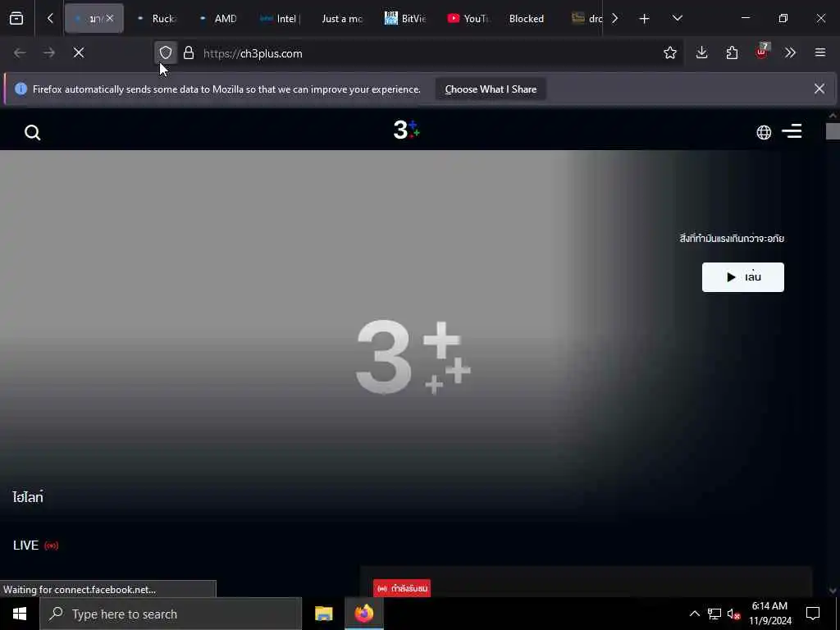Viewport: 840px width, 630px height.
Task: Click the taskbar search box
Action: pos(171,614)
